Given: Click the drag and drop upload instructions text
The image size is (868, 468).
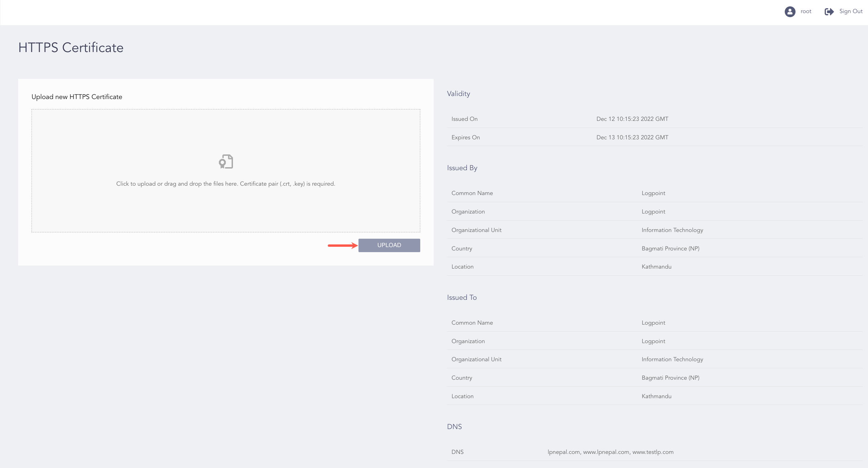Looking at the screenshot, I should [x=226, y=184].
